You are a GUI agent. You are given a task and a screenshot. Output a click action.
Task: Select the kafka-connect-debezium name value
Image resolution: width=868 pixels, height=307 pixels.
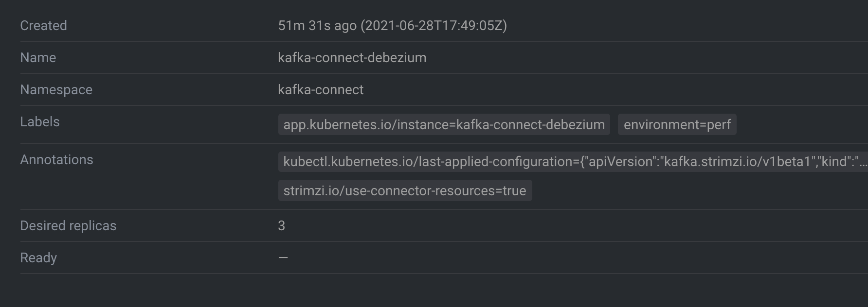(352, 58)
